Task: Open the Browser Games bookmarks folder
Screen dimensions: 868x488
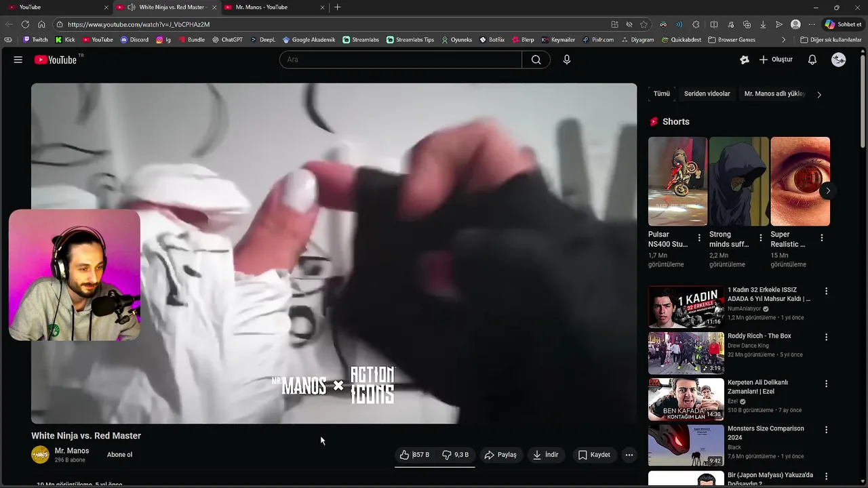Action: [732, 40]
